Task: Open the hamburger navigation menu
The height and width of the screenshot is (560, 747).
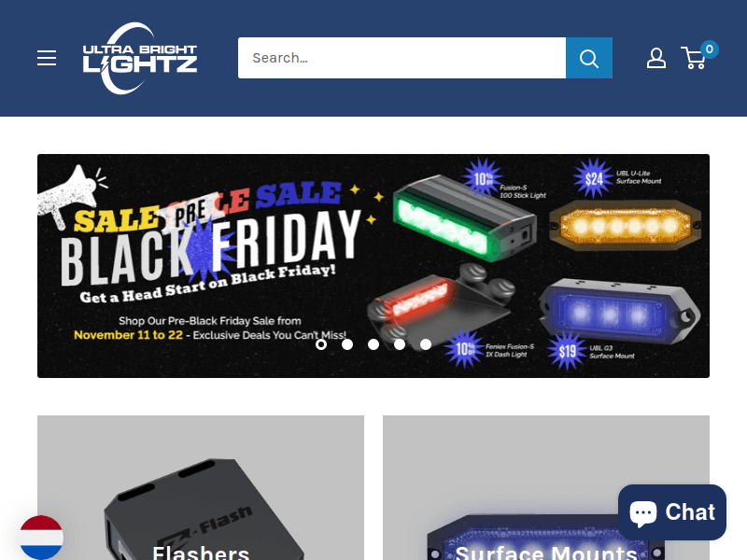Action: click(47, 58)
